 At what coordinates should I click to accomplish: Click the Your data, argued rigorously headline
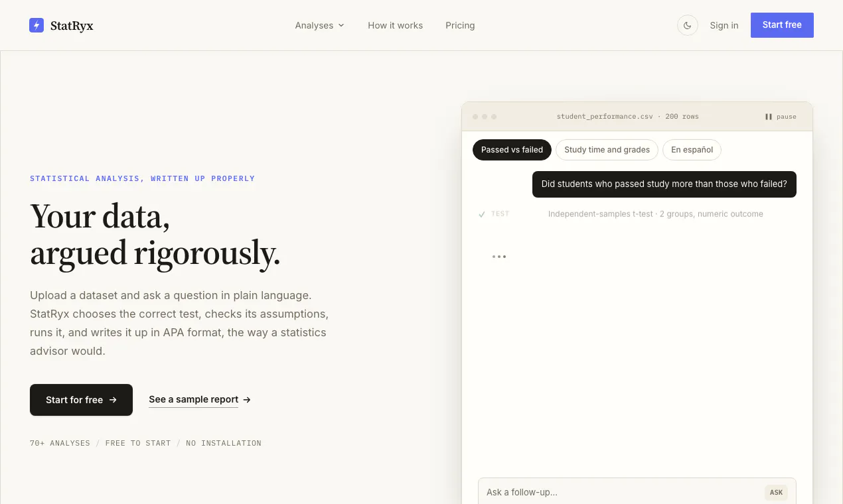point(155,235)
